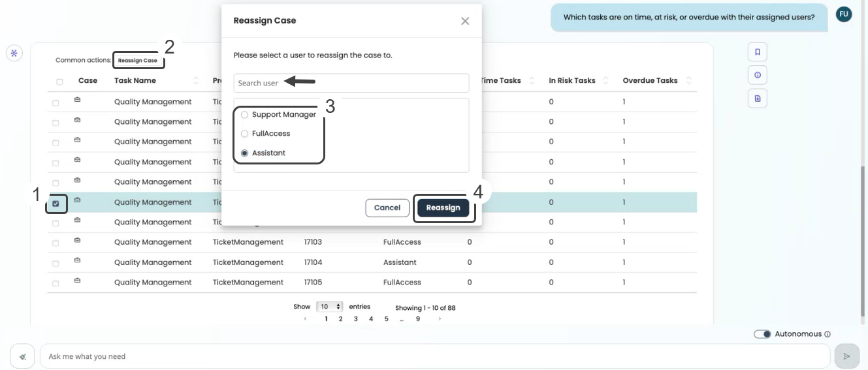Viewport: 868px width, 370px height.
Task: Toggle the Autonomous switch
Action: [762, 334]
